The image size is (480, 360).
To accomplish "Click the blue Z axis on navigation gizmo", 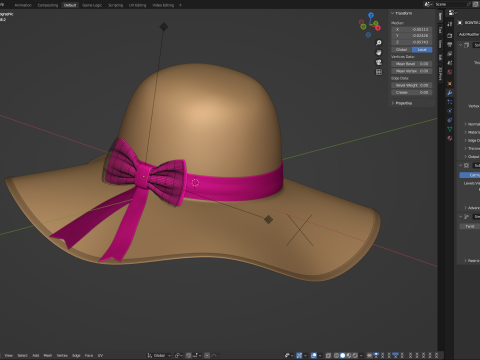I will tap(371, 15).
